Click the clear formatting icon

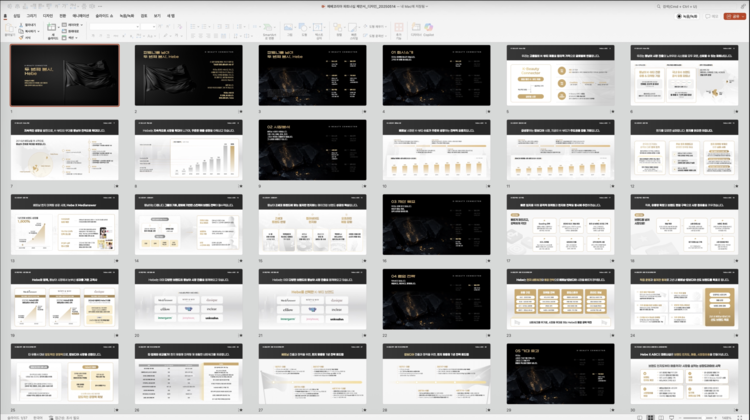point(179,27)
